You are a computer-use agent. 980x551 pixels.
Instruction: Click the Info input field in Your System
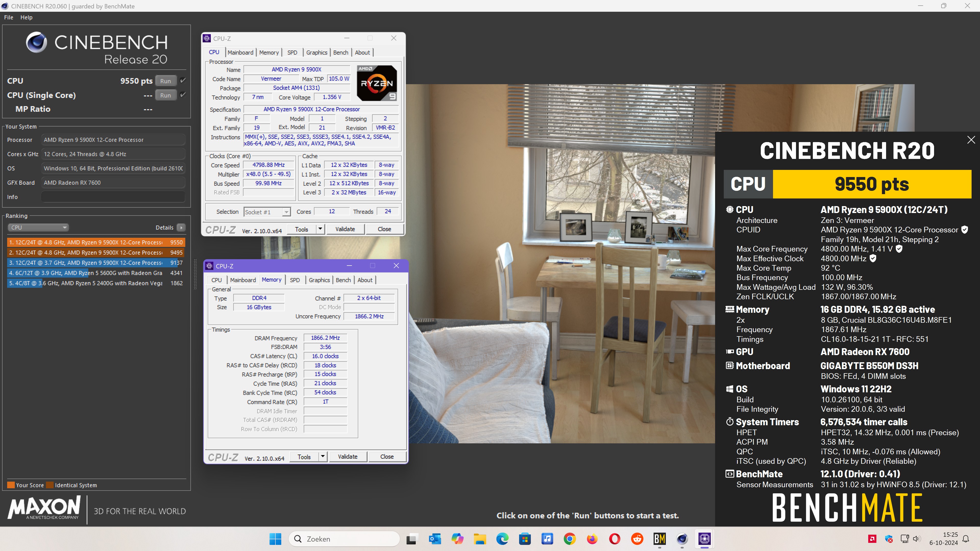(113, 197)
